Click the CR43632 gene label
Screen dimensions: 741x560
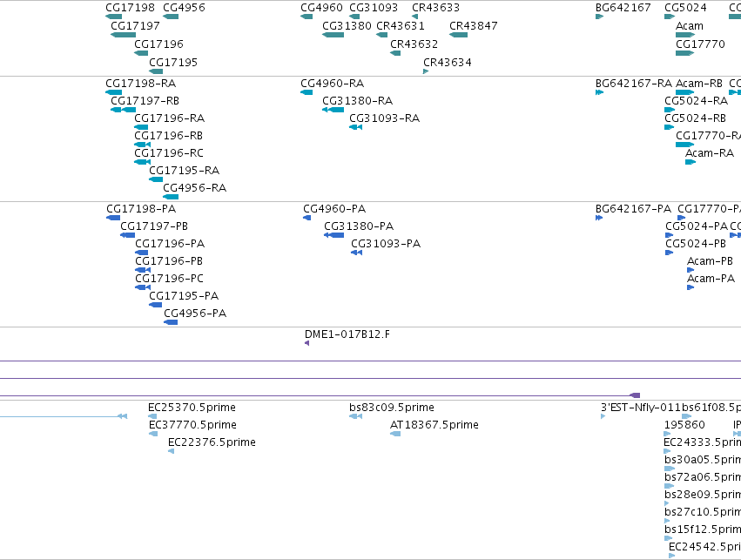414,44
